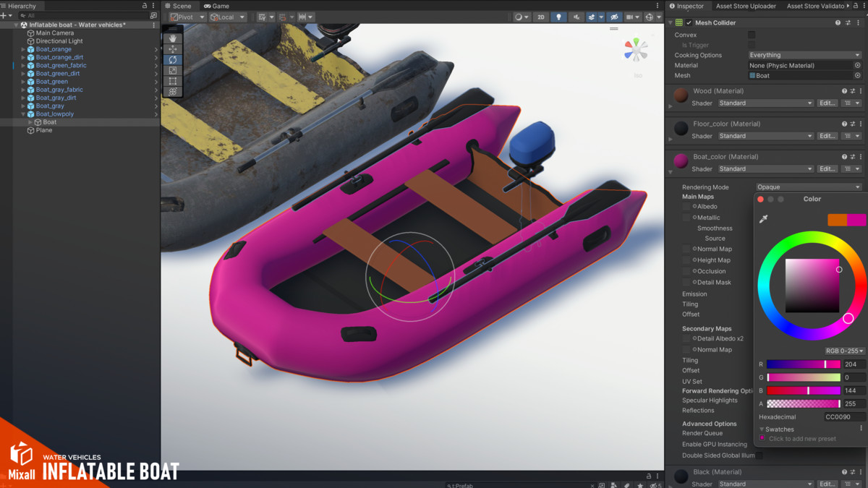Viewport: 868px width, 488px height.
Task: Open Rendering Mode Opaque dropdown
Action: point(809,187)
